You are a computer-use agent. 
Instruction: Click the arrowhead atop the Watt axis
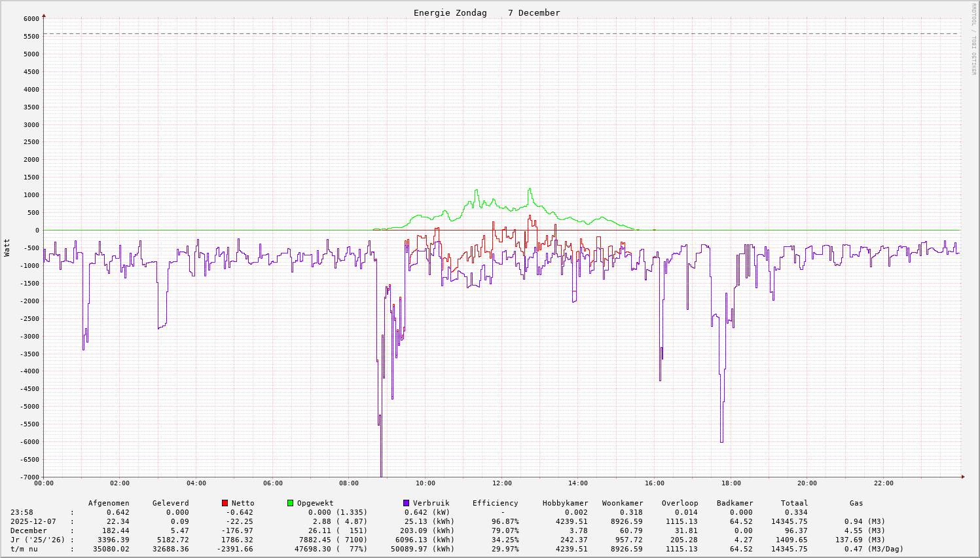(44, 15)
